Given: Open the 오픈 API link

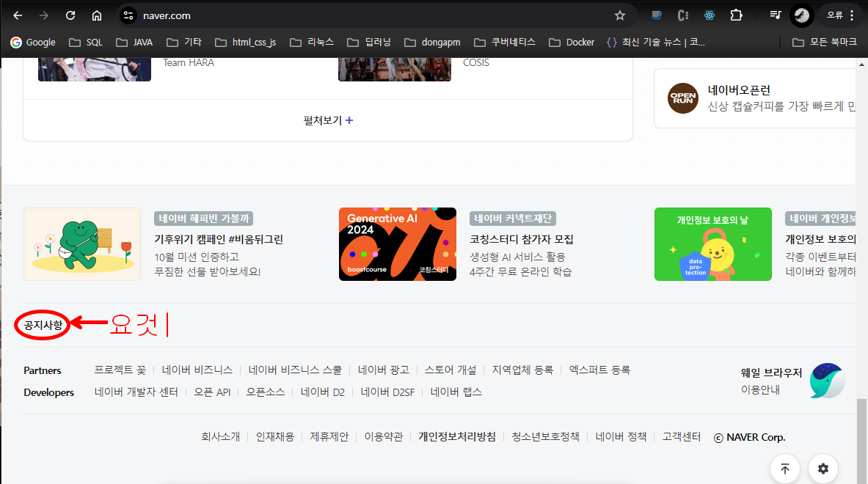Looking at the screenshot, I should [x=212, y=392].
